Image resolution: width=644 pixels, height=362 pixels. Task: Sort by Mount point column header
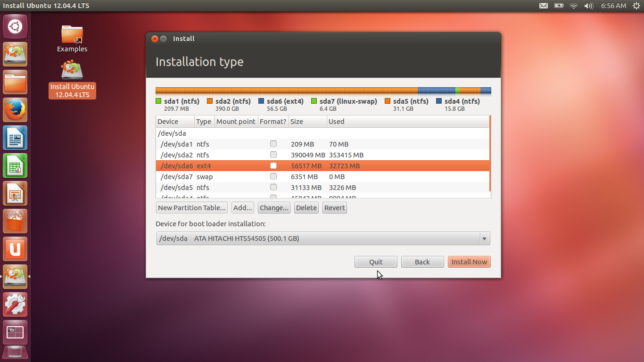click(236, 122)
